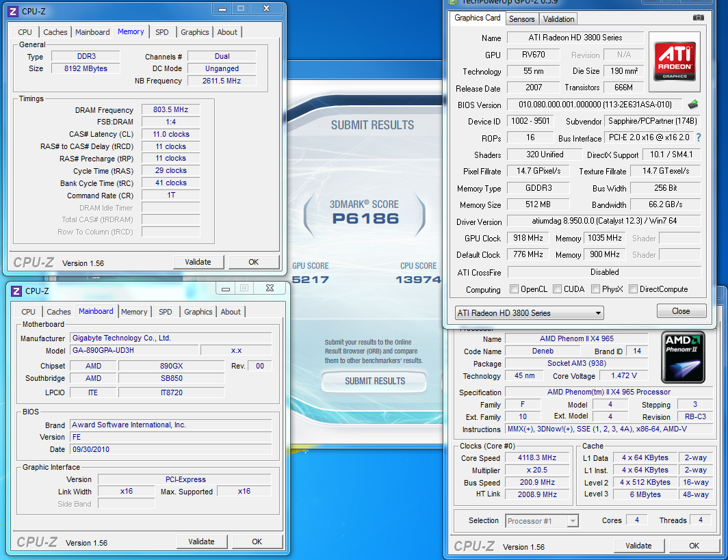Click the GPU Clock 918 MHz field
728x560 pixels.
coord(528,238)
